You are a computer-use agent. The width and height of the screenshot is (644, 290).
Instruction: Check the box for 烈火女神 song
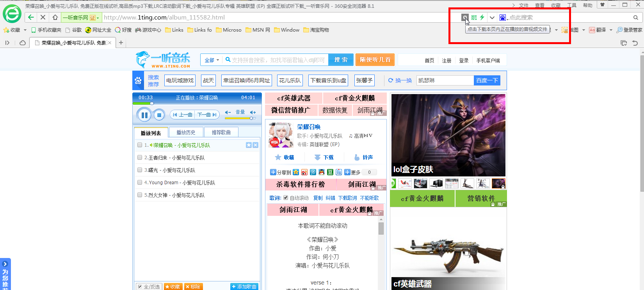point(140,195)
